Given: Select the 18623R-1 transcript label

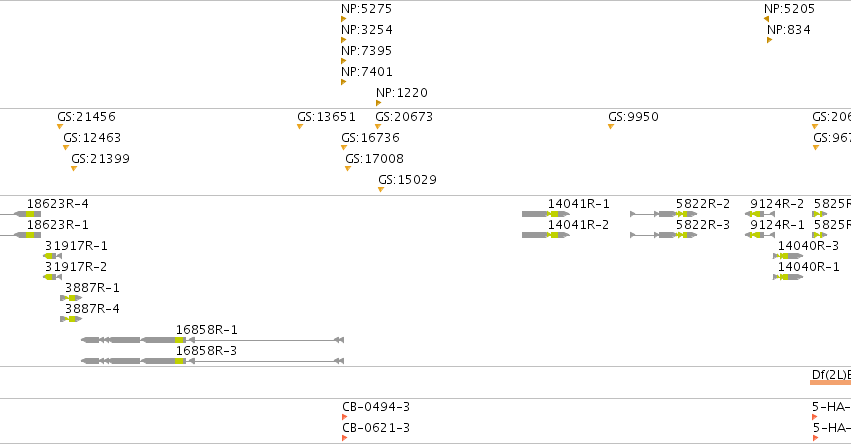Looking at the screenshot, I should (x=58, y=225).
